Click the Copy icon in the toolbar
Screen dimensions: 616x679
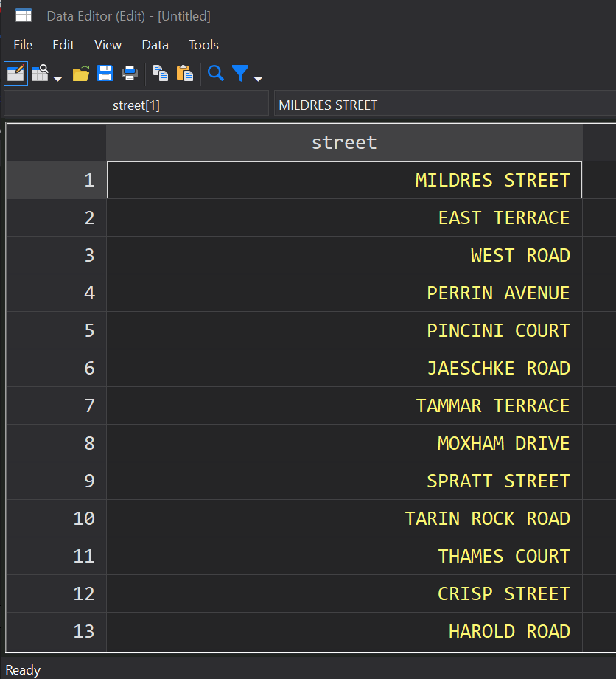pos(160,74)
